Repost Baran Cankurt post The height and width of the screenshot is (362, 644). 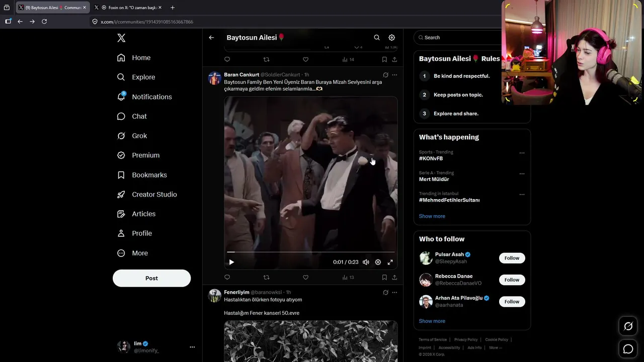click(267, 278)
